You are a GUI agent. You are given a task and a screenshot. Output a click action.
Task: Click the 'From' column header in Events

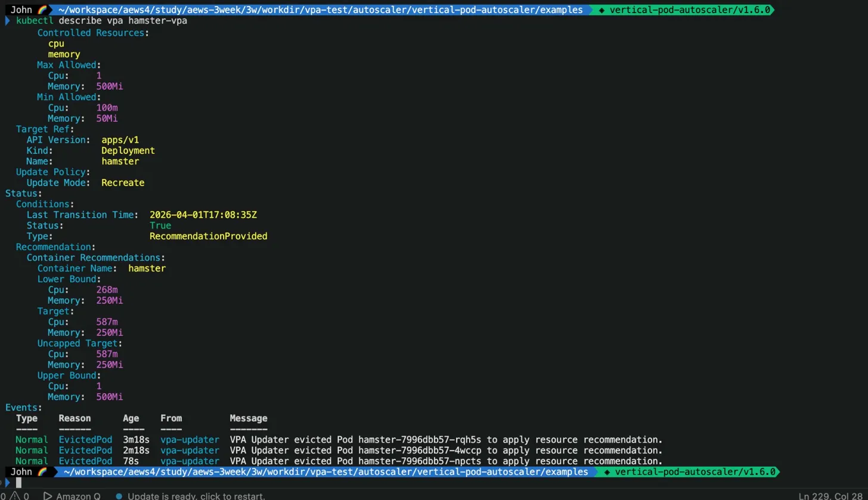[x=171, y=419]
